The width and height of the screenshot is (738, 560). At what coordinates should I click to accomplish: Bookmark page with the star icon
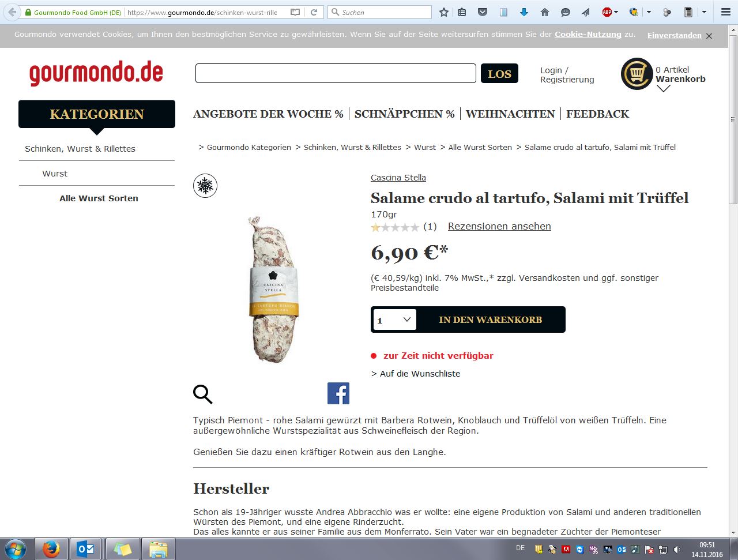pyautogui.click(x=443, y=12)
